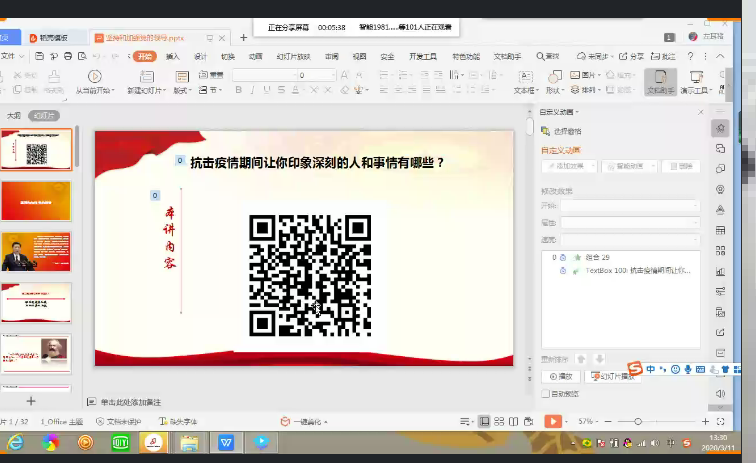This screenshot has width=756, height=463.
Task: Open the 设计 design tab
Action: (x=201, y=56)
